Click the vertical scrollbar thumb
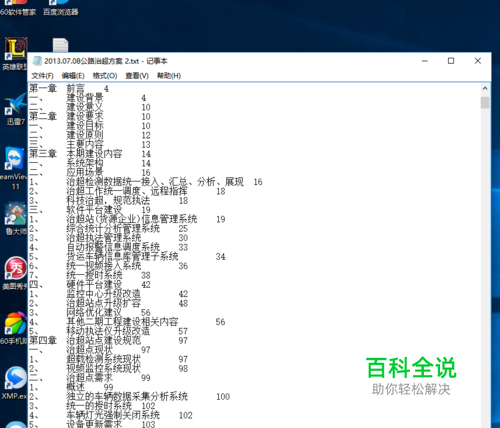Viewport: 500px width, 428px height. click(x=485, y=103)
